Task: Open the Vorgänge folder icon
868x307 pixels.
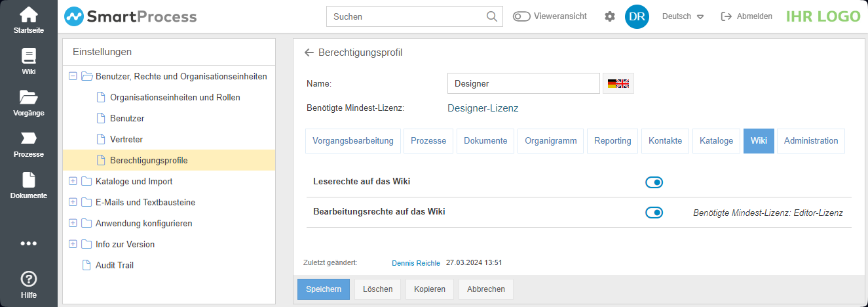Action: [28, 98]
